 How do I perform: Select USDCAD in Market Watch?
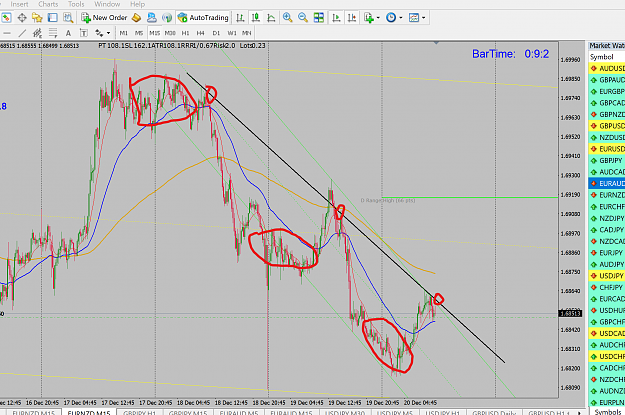607,333
